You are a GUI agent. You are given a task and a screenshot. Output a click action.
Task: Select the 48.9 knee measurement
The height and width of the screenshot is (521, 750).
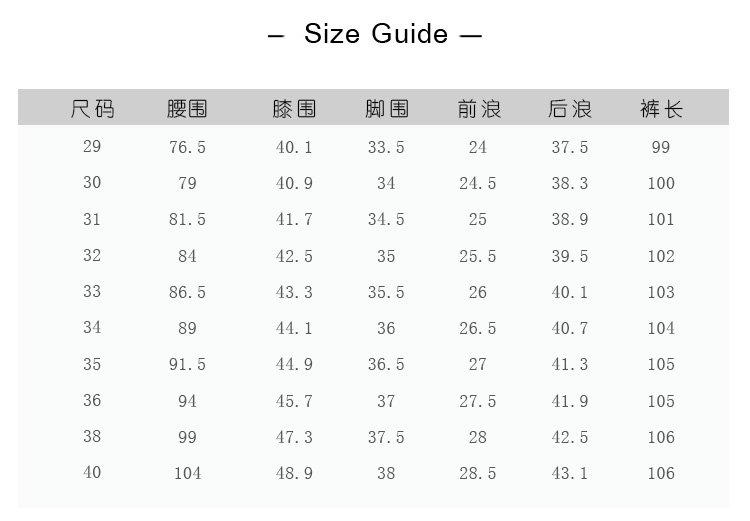[294, 473]
